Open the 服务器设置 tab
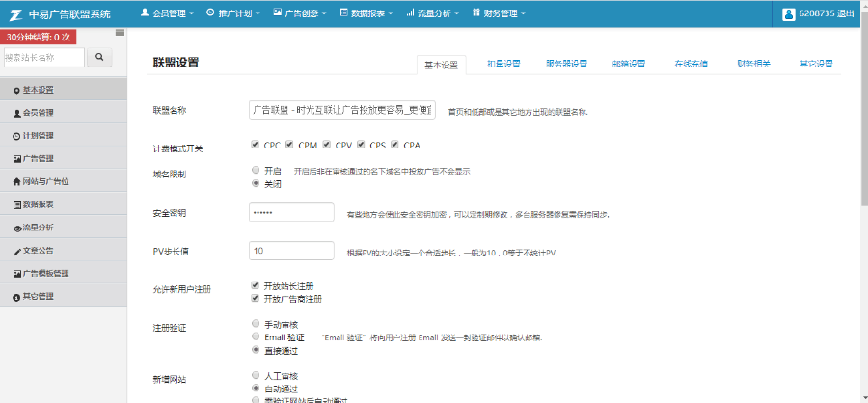The image size is (868, 403). point(566,64)
